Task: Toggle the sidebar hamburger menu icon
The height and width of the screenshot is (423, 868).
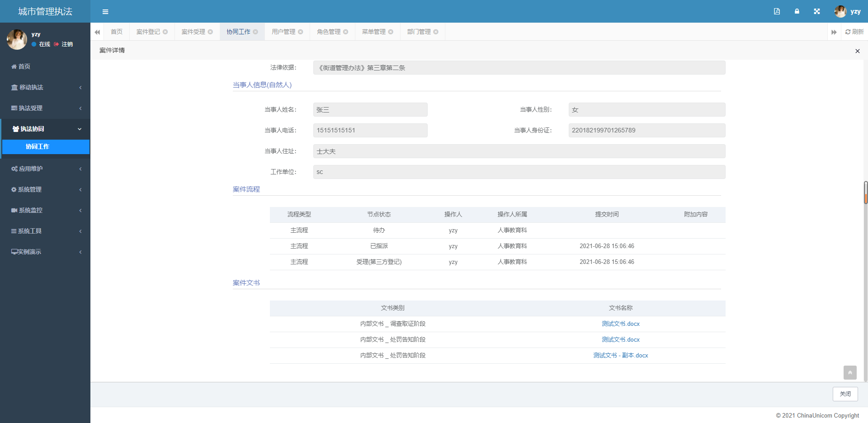Action: [105, 12]
